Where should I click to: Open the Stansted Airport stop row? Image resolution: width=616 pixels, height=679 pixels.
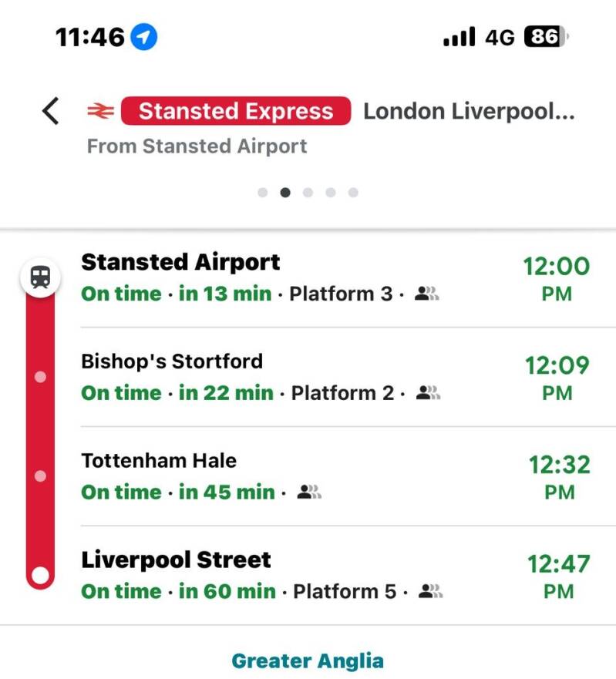[308, 277]
